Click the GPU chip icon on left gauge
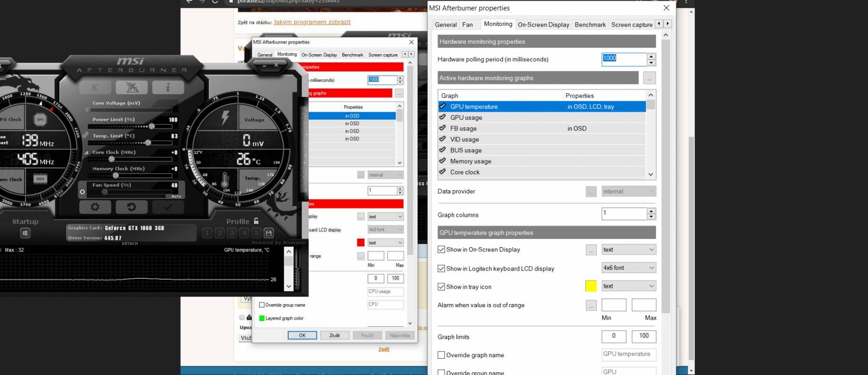This screenshot has width=868, height=375. click(40, 119)
